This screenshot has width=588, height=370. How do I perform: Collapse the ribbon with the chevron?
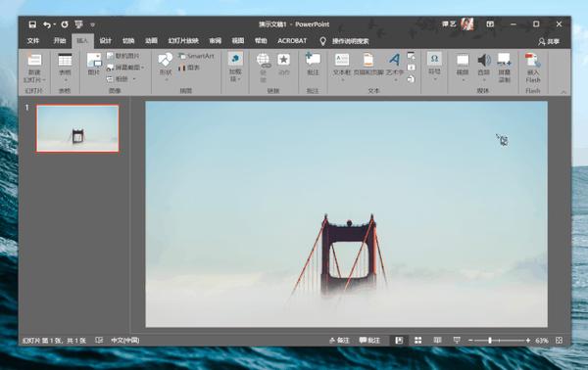563,92
